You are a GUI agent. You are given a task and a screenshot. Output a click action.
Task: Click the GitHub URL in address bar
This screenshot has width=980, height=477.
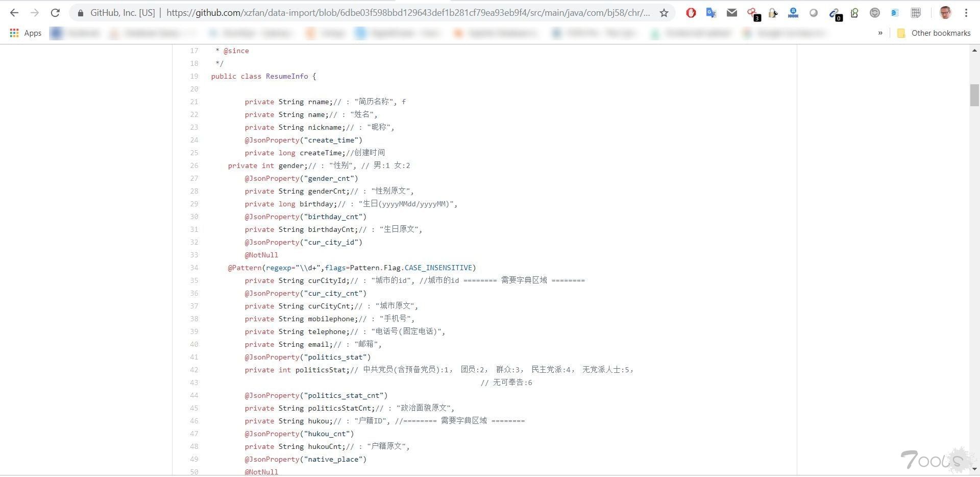(408, 13)
